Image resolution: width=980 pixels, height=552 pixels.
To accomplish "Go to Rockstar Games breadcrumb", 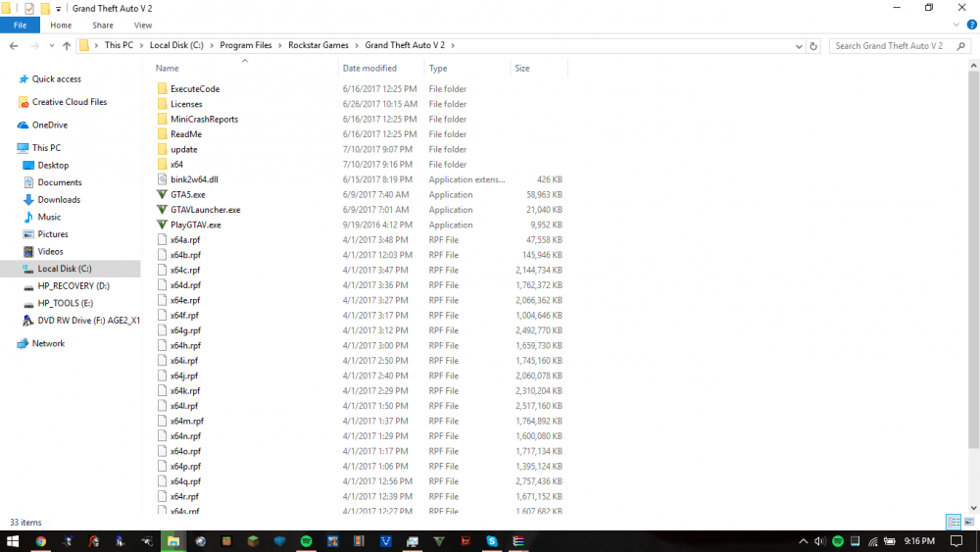I will (318, 45).
